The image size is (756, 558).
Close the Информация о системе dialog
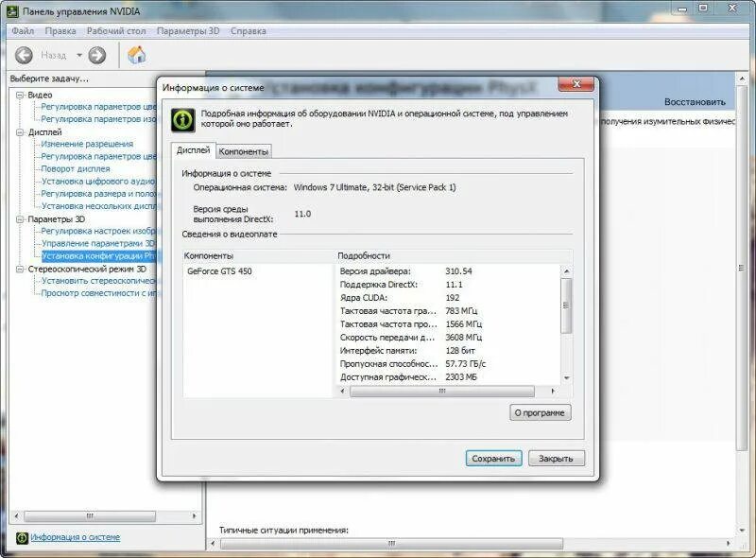pyautogui.click(x=576, y=83)
